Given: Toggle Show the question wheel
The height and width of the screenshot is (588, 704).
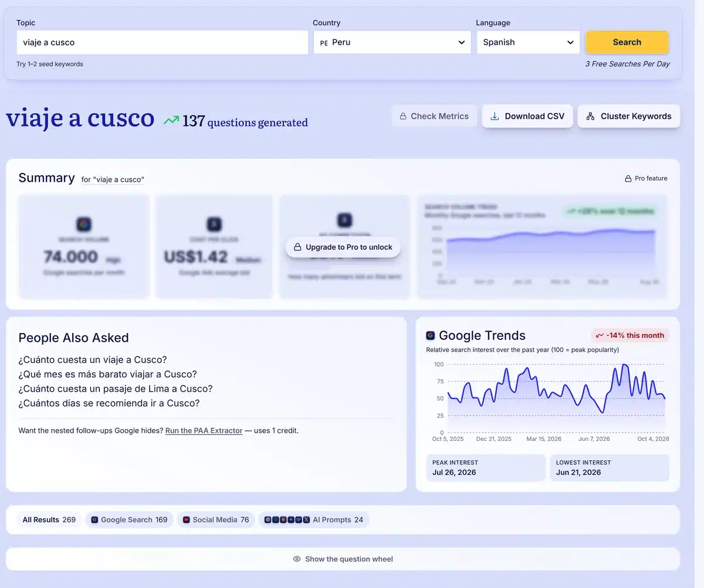Looking at the screenshot, I should [x=343, y=559].
